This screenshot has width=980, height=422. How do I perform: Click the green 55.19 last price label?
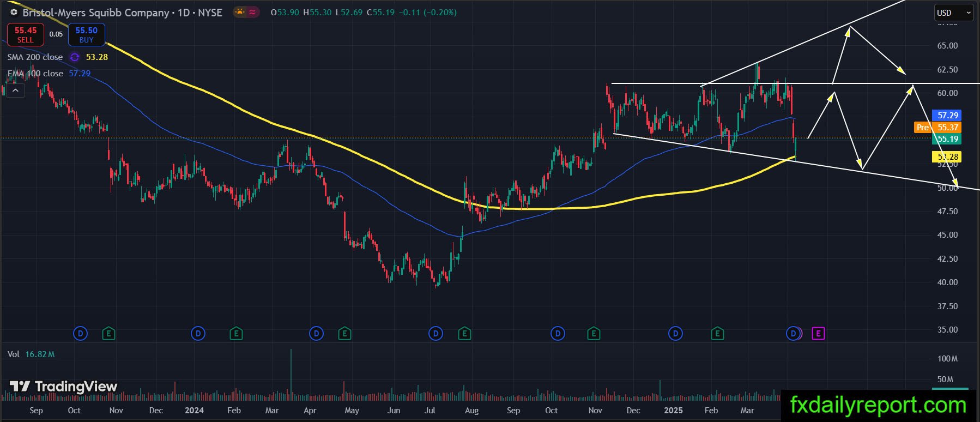(x=947, y=140)
